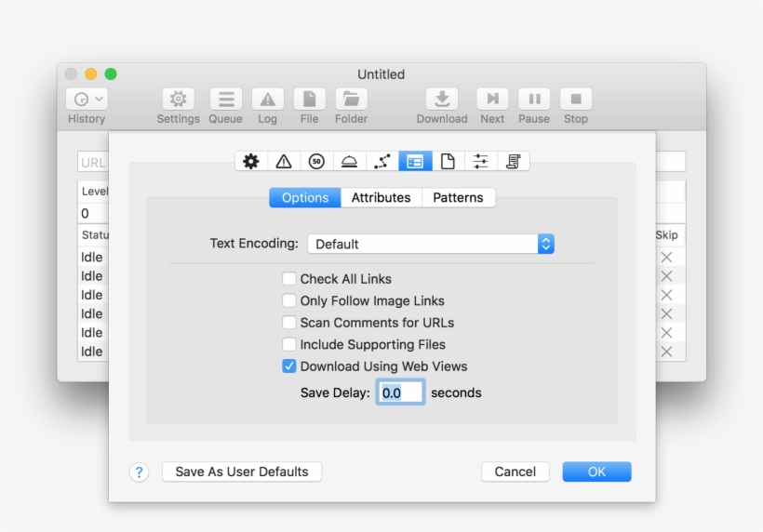This screenshot has width=763, height=532.
Task: Enable the Check All Links checkbox
Action: (289, 279)
